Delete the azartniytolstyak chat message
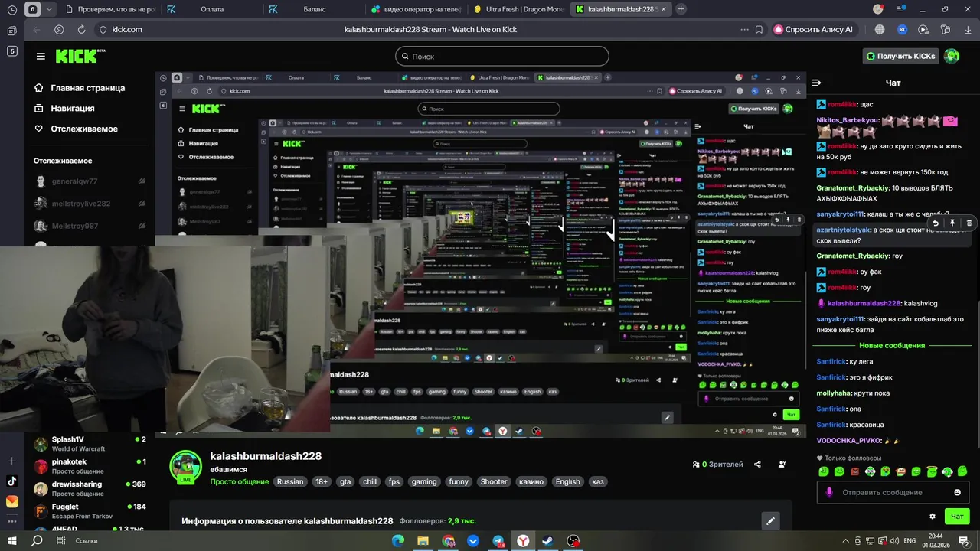The image size is (980, 551). [969, 223]
